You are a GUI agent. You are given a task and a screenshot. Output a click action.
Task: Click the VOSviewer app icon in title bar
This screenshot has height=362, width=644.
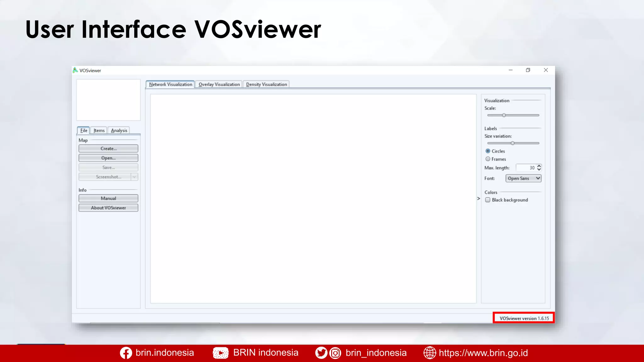75,70
